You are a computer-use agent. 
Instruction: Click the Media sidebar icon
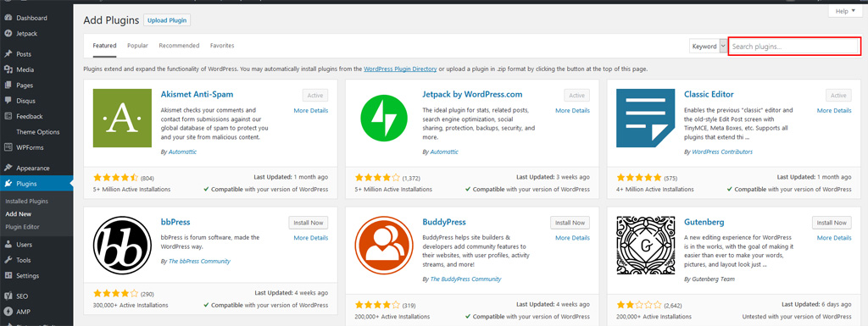tap(8, 69)
